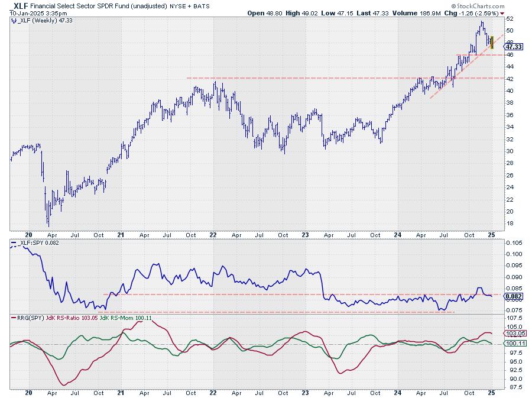Viewport: 532px width, 398px height.
Task: Click the 'NYSE + BATS' exchange label
Action: (x=189, y=6)
